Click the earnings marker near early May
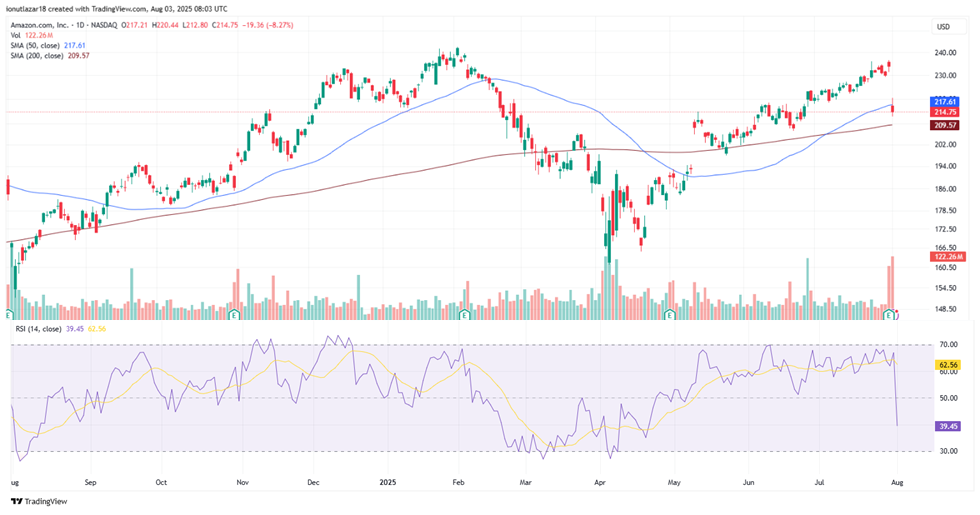 click(668, 314)
